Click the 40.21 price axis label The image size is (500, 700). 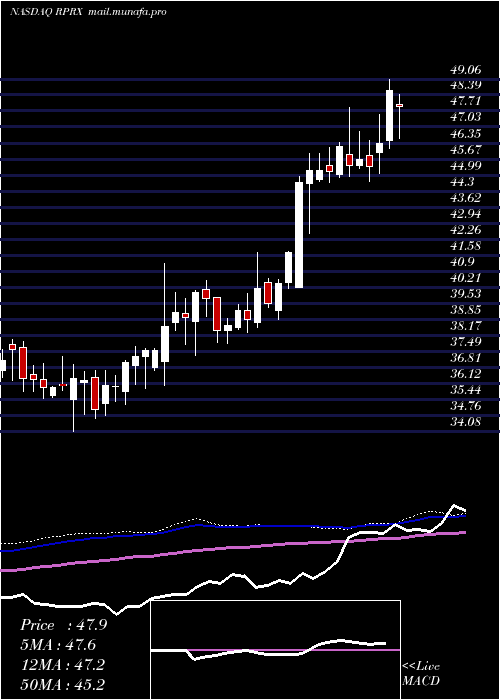coord(466,278)
